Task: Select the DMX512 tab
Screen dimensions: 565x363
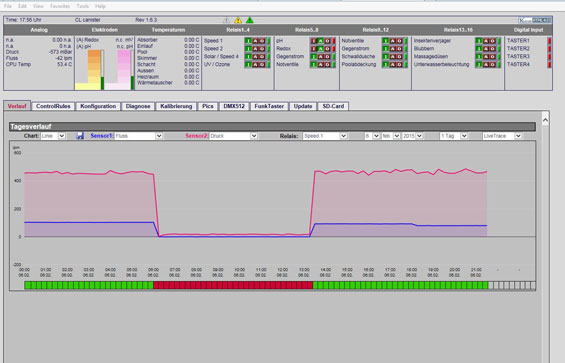Action: 234,106
